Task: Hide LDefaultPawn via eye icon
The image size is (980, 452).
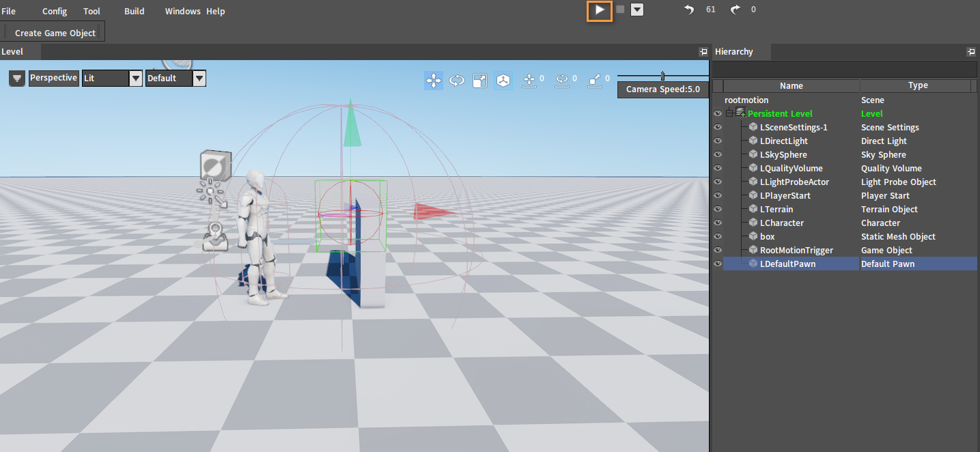Action: pos(718,264)
